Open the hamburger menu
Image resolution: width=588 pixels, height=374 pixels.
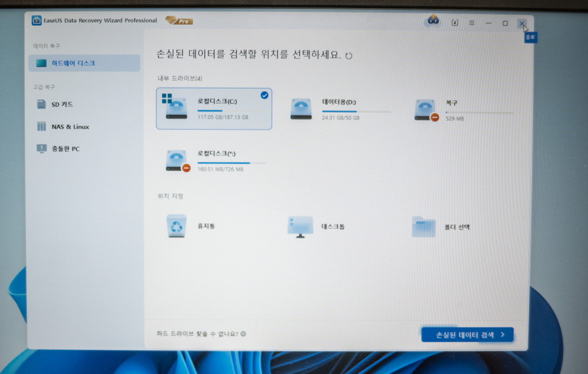pyautogui.click(x=472, y=23)
